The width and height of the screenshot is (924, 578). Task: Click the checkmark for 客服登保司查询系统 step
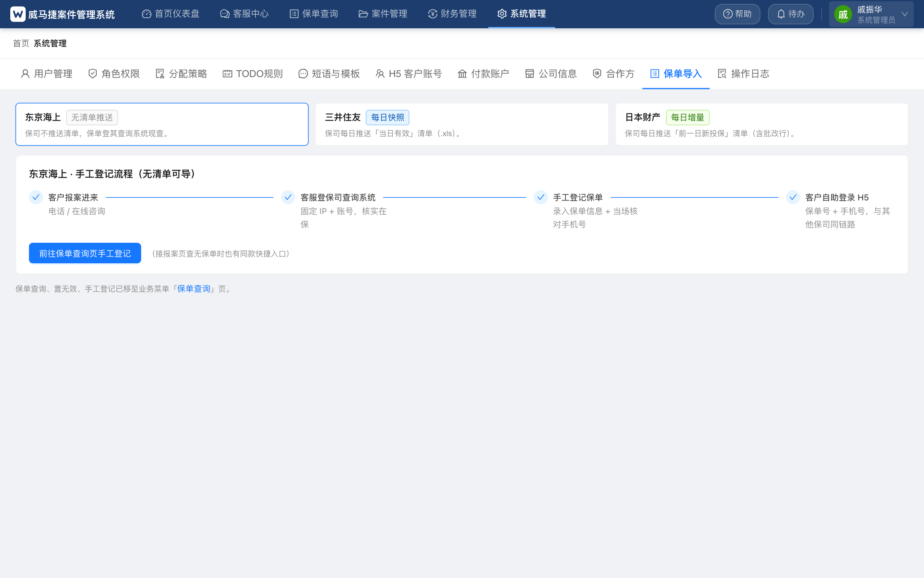point(288,197)
